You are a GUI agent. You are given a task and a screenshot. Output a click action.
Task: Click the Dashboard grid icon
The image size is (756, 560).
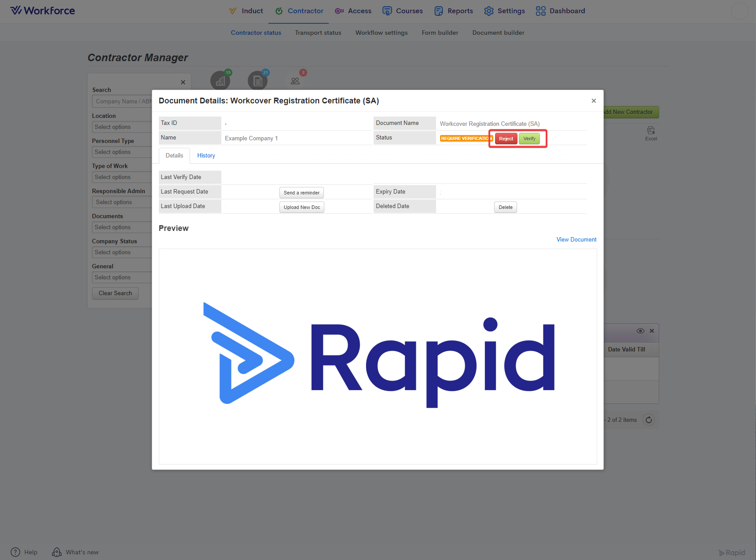coord(540,11)
